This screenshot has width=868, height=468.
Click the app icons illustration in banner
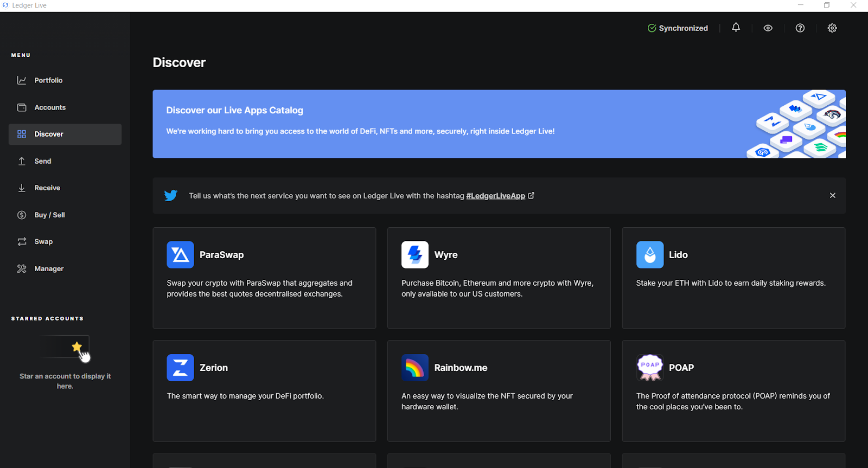click(x=796, y=124)
